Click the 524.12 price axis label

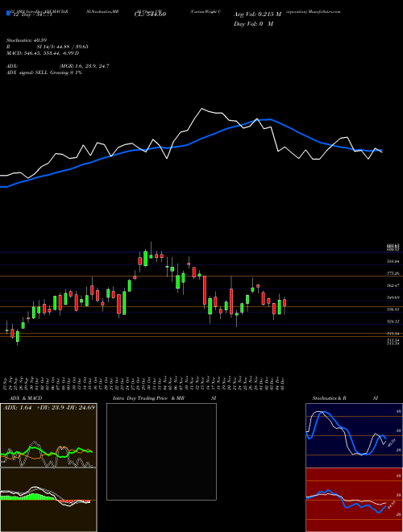tap(393, 322)
